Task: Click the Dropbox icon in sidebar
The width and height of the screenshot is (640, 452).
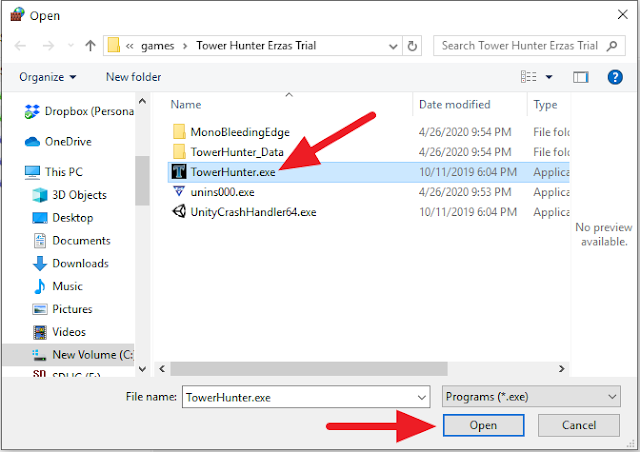Action: coord(32,111)
